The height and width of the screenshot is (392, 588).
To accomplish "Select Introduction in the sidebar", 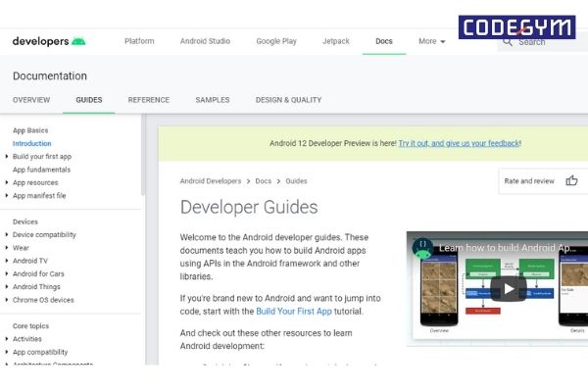I will (32, 143).
